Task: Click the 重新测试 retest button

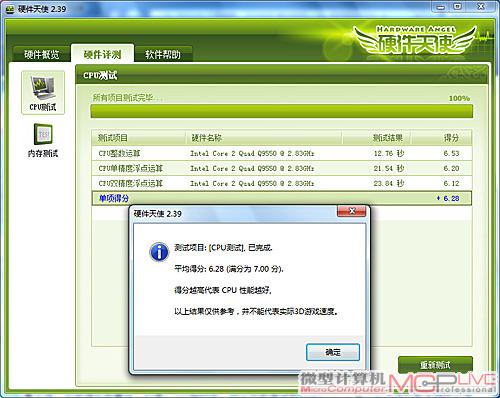Action: click(435, 365)
